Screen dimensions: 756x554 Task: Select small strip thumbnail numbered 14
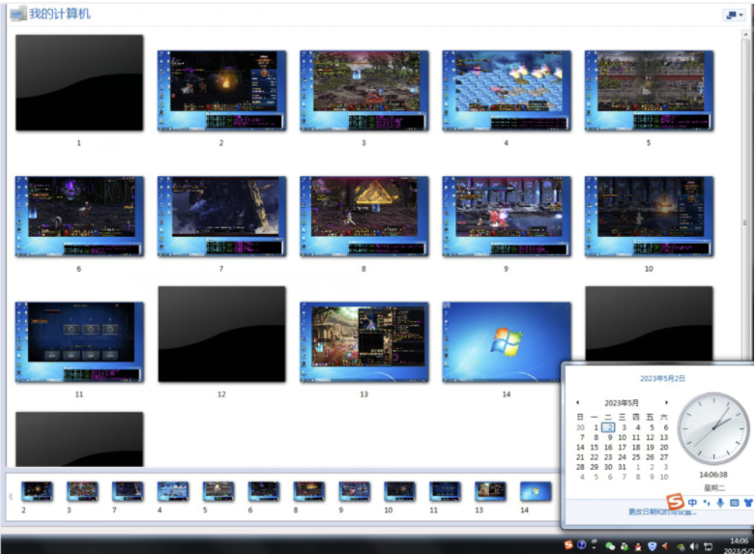(x=536, y=491)
